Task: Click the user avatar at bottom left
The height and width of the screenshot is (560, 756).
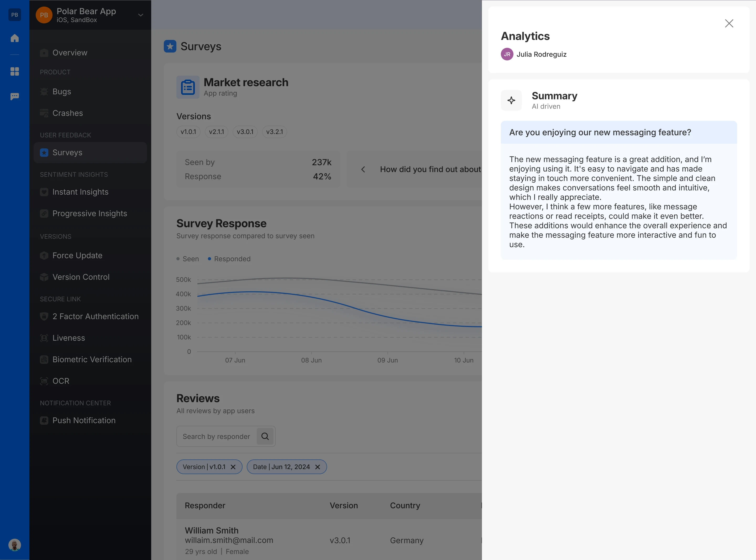Action: pyautogui.click(x=14, y=545)
